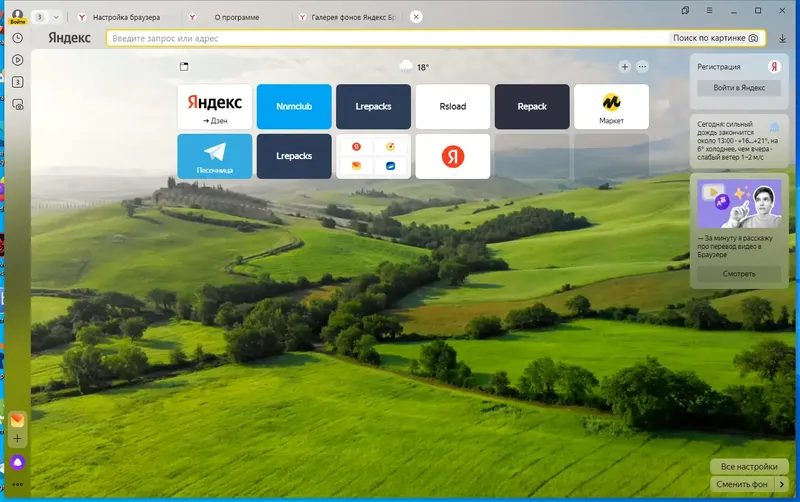Click Поиск по картинке button
This screenshot has height=502, width=800.
pos(715,38)
